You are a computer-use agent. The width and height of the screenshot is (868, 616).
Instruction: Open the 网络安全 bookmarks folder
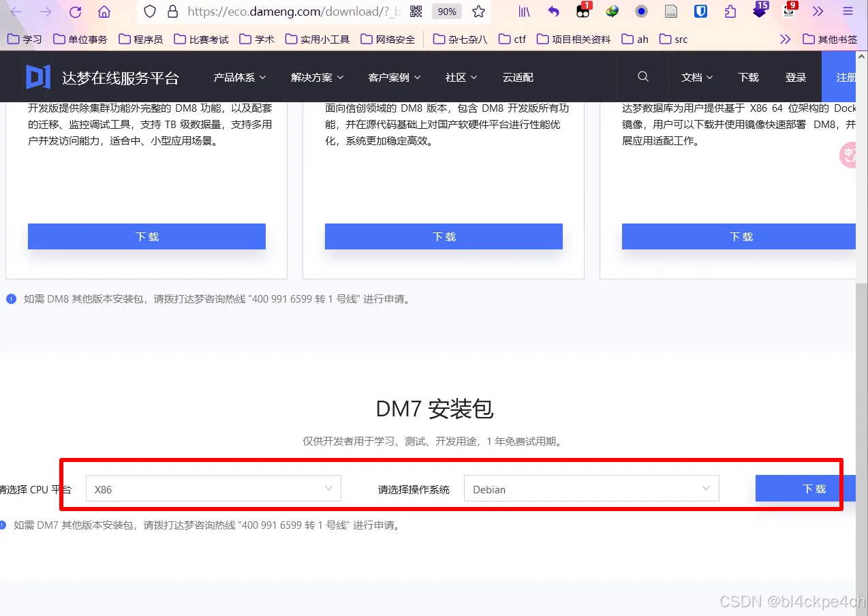pyautogui.click(x=388, y=40)
